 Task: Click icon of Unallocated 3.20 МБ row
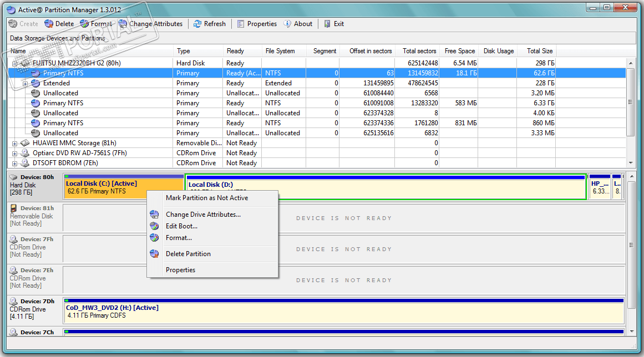(x=36, y=93)
